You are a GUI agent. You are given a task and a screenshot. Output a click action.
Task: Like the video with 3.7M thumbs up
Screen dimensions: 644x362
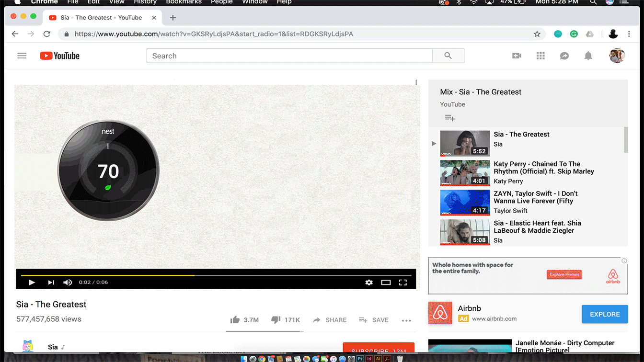(x=244, y=320)
